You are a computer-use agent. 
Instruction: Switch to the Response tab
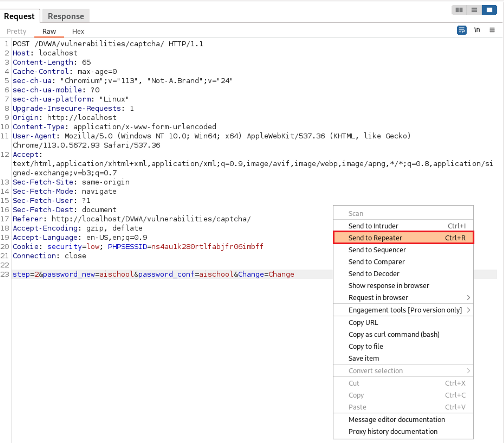[x=66, y=16]
